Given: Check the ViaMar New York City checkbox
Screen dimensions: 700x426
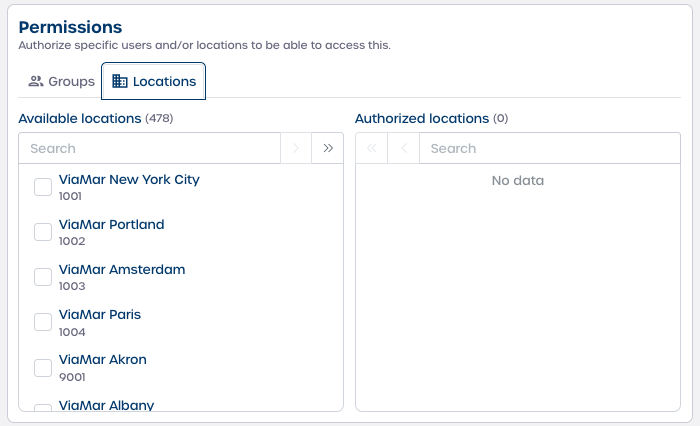Looking at the screenshot, I should [43, 187].
